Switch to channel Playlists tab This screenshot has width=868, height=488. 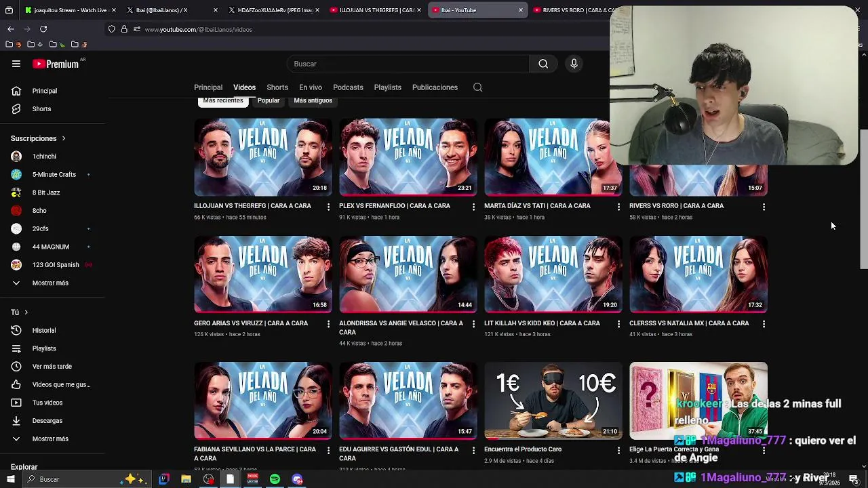[388, 87]
